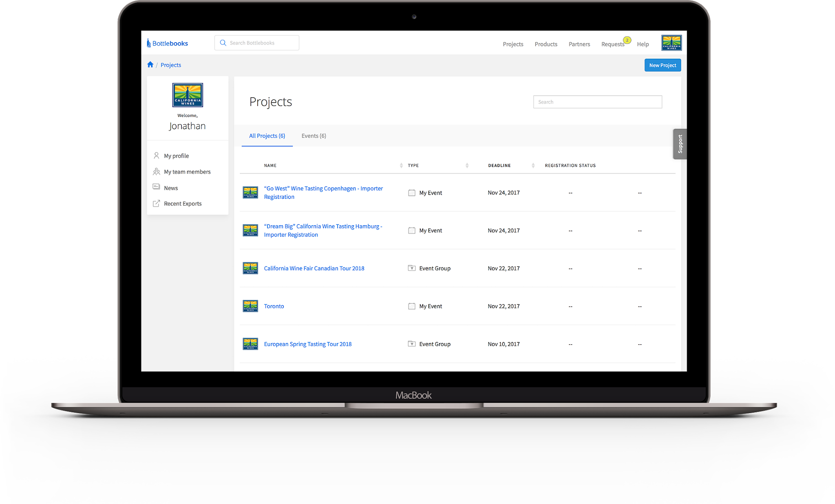Select the All Projects (6) tab
Screen dimensions: 835x504
[x=267, y=136]
